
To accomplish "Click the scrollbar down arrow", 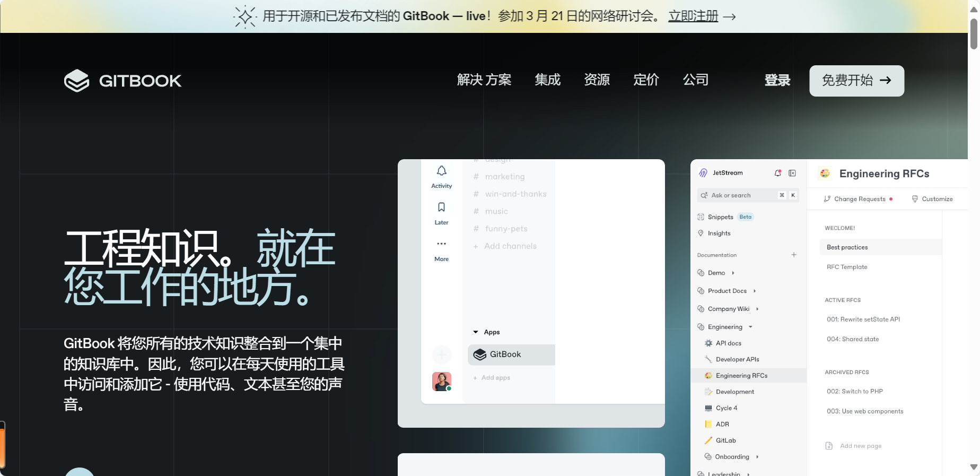I will [974, 467].
